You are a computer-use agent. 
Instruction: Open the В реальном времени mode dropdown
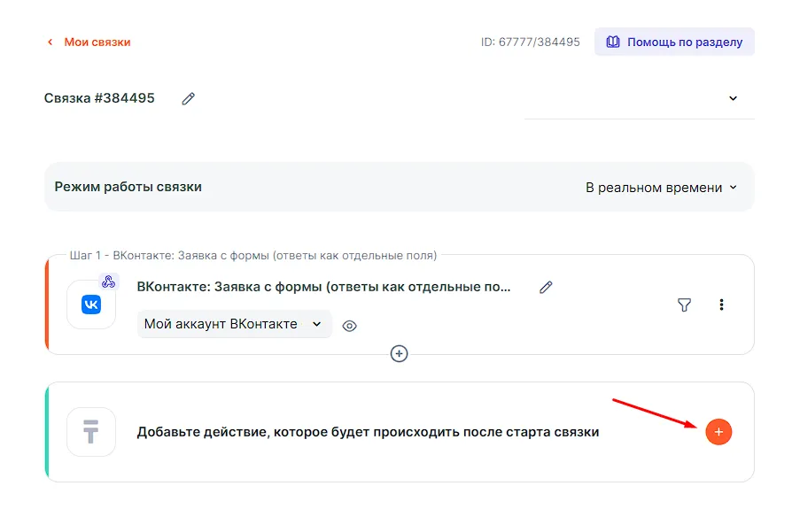pos(661,188)
